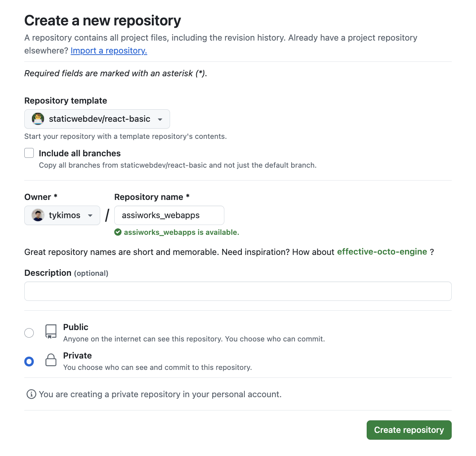
Task: Click the private repository lock icon
Action: [x=51, y=360]
